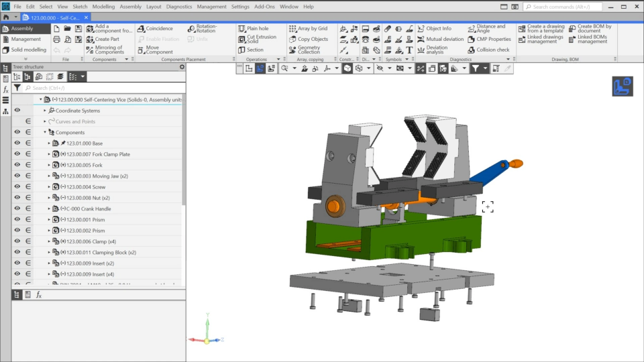
Task: Open the Diagnostics menu
Action: tap(178, 7)
